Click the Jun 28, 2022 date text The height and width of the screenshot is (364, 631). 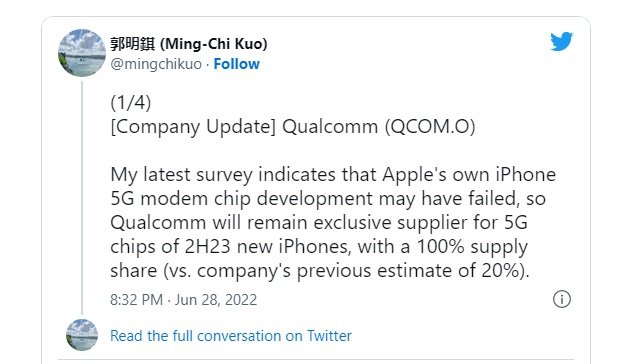(216, 300)
